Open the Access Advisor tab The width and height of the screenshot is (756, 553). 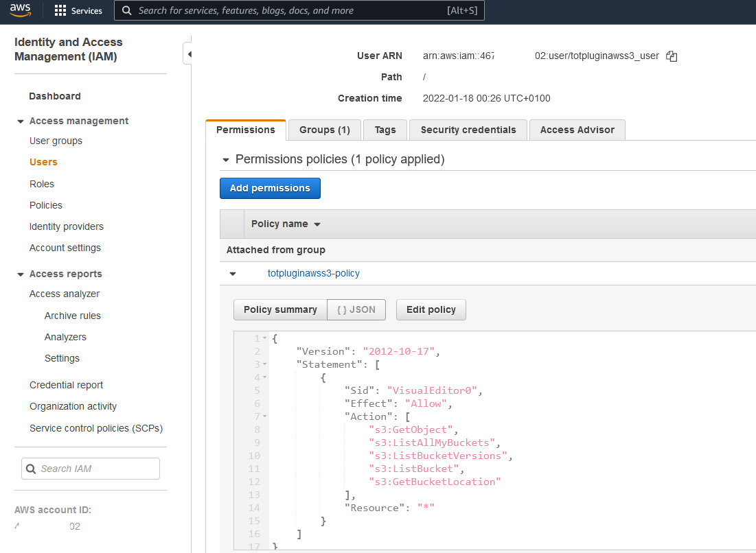click(x=577, y=130)
